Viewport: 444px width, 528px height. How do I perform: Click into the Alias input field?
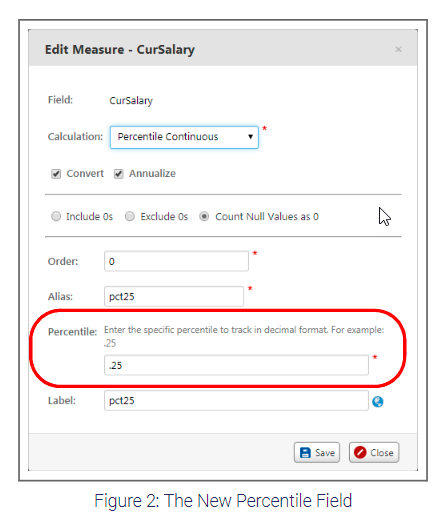click(174, 296)
